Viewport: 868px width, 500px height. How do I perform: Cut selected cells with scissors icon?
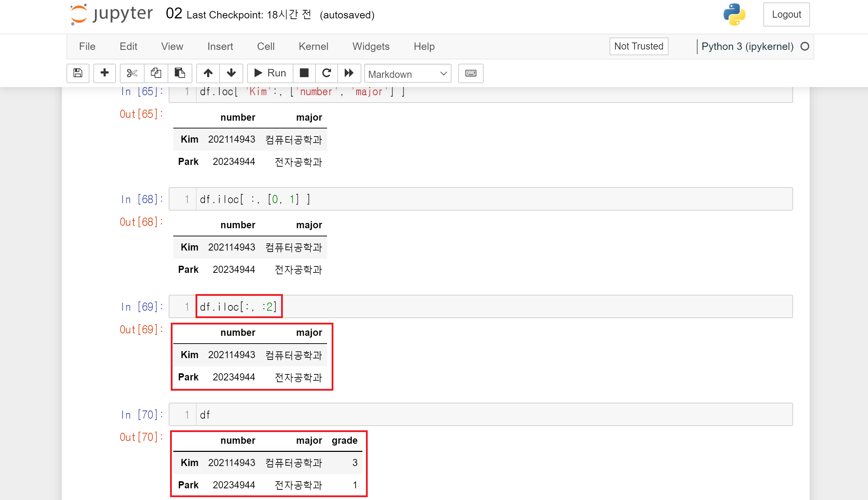132,73
